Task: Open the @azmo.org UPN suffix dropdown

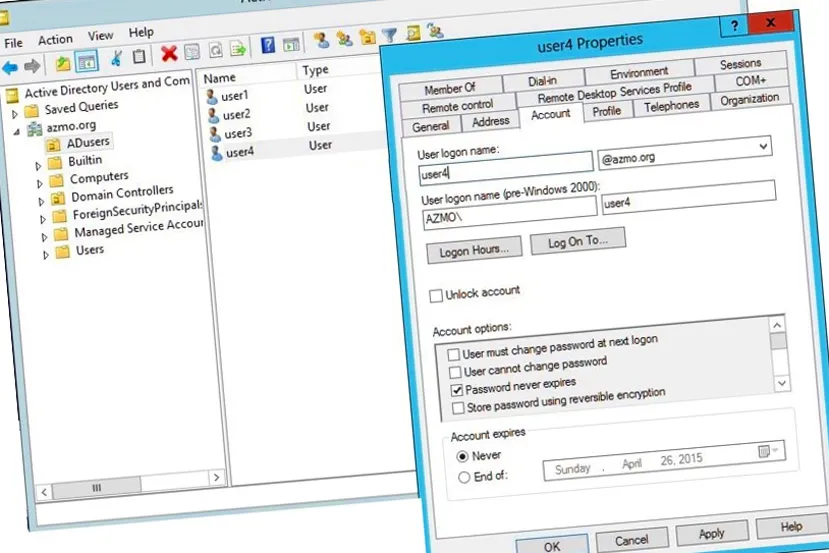Action: [763, 146]
